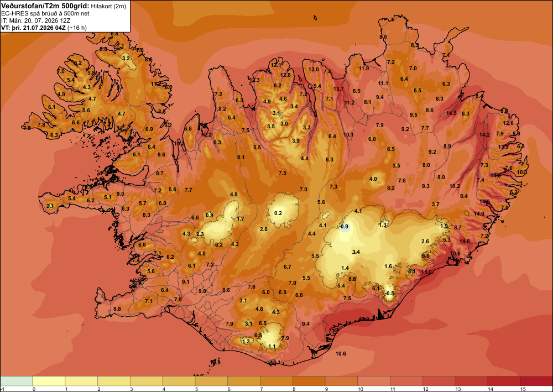Screen dimensions: 553x392
Task: Click the 1.4 value on the glacier
Action: 345,268
